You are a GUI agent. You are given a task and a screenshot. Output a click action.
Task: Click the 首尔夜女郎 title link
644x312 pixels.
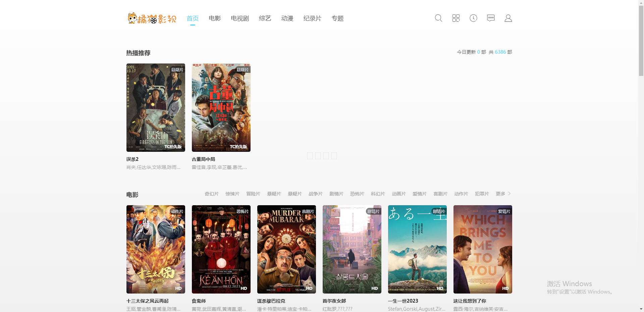coord(334,301)
